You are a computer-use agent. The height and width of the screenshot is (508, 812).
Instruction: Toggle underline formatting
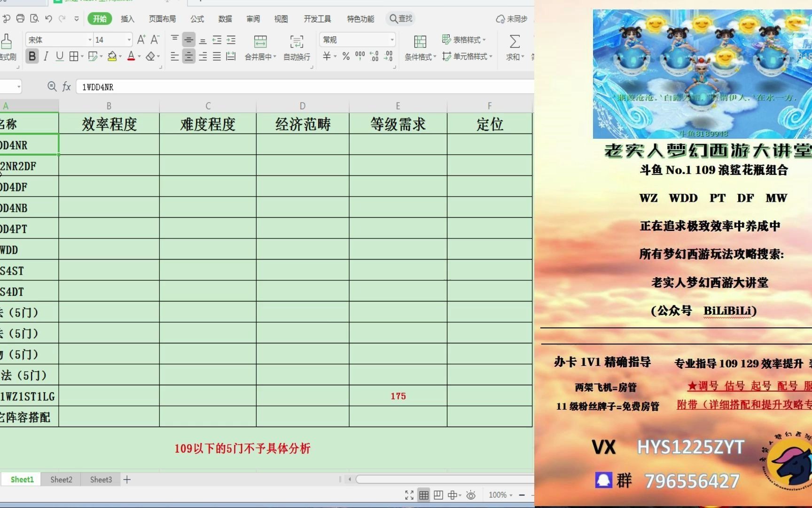pos(60,56)
